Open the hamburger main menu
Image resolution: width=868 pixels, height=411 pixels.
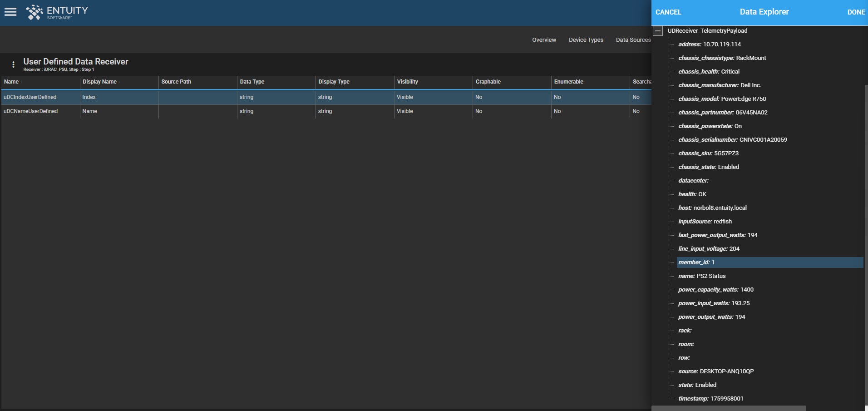pos(10,12)
